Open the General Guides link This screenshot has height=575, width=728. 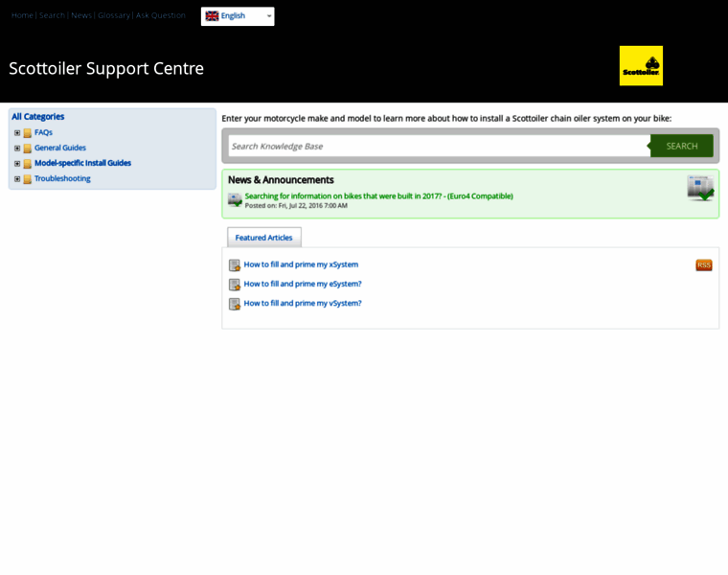point(60,148)
